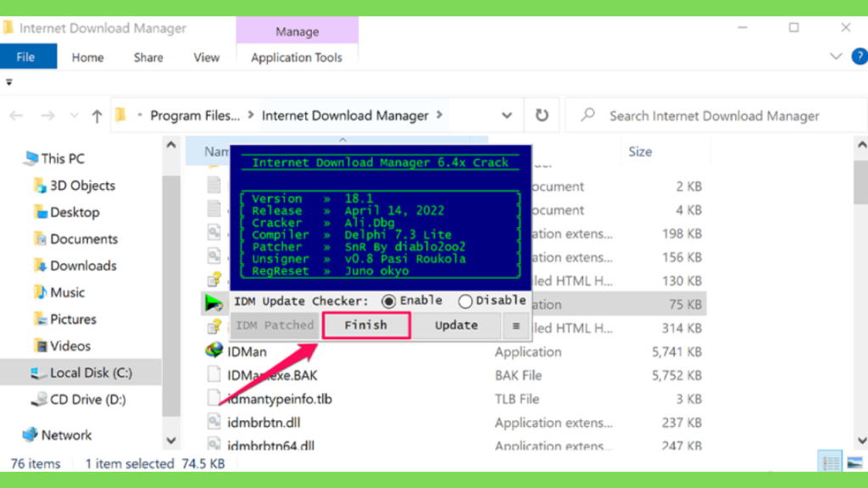Click the search magnifier icon
This screenshot has width=868, height=488.
(588, 115)
